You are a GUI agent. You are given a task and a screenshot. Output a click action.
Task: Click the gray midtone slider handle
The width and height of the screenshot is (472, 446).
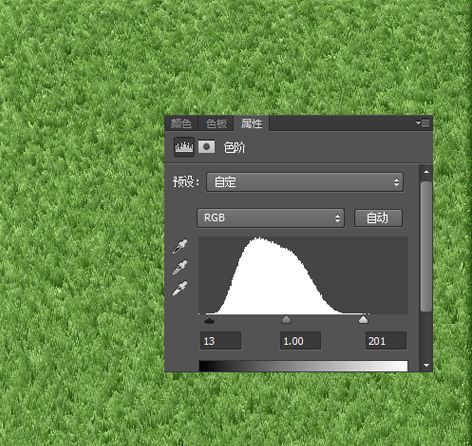click(287, 320)
